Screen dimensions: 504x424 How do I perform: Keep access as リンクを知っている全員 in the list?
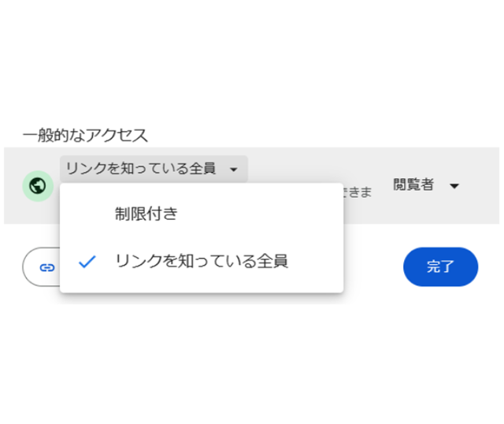[201, 262]
